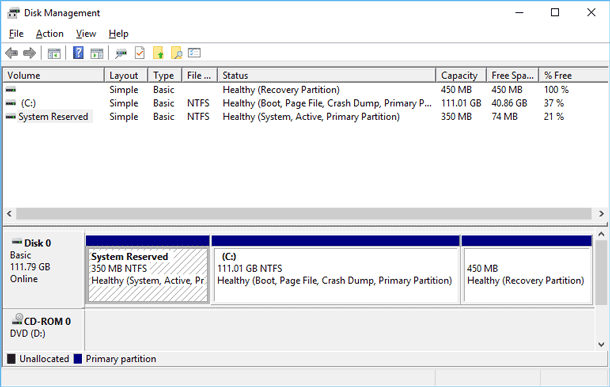Click the checklist settings toolbar icon
The image size is (610, 387).
point(194,53)
